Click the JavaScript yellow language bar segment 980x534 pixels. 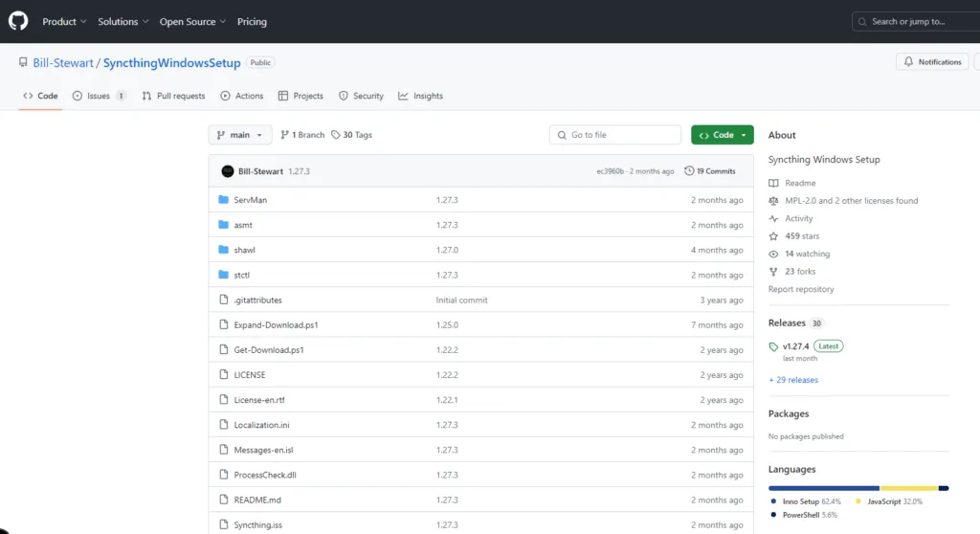[x=909, y=488]
